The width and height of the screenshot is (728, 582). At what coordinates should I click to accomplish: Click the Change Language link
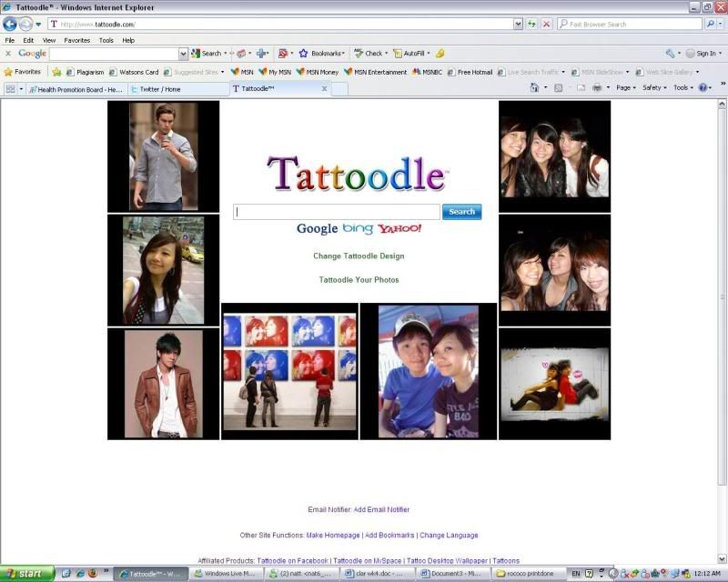(x=449, y=535)
